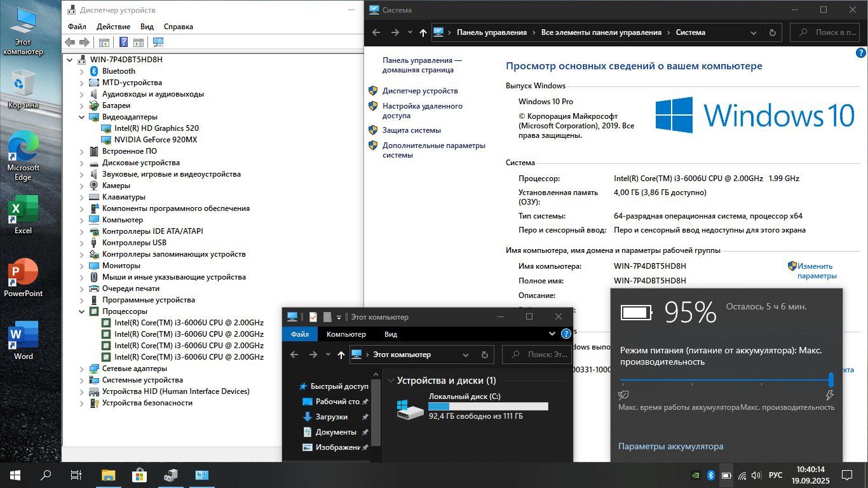Screen dimensions: 868x488
Task: Click the forward arrow in Device Manager toolbar
Action: 84,42
